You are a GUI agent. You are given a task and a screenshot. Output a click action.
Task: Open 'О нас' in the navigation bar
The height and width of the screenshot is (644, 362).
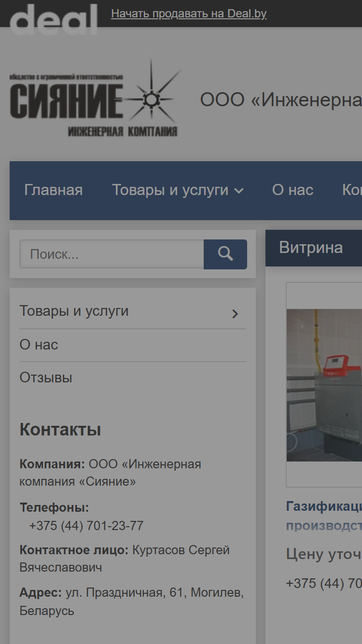point(292,190)
